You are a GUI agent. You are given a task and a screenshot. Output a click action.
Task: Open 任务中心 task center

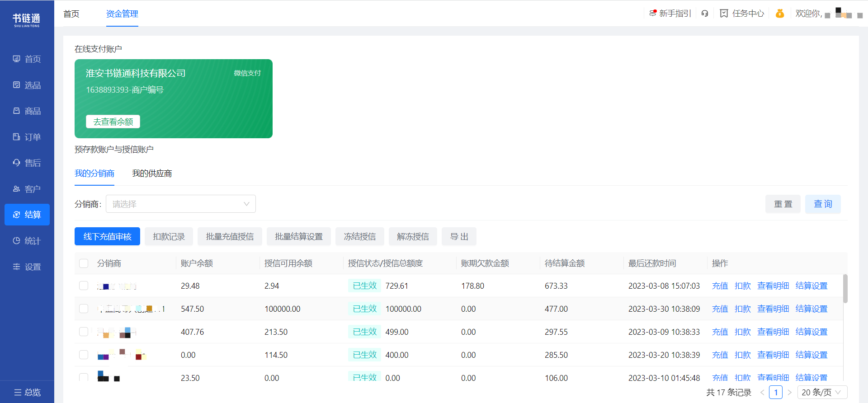coord(742,14)
